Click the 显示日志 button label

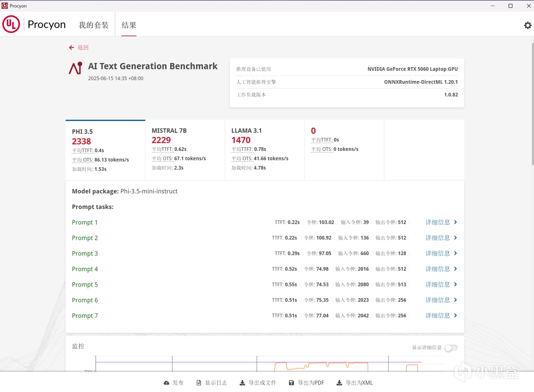tap(216, 383)
